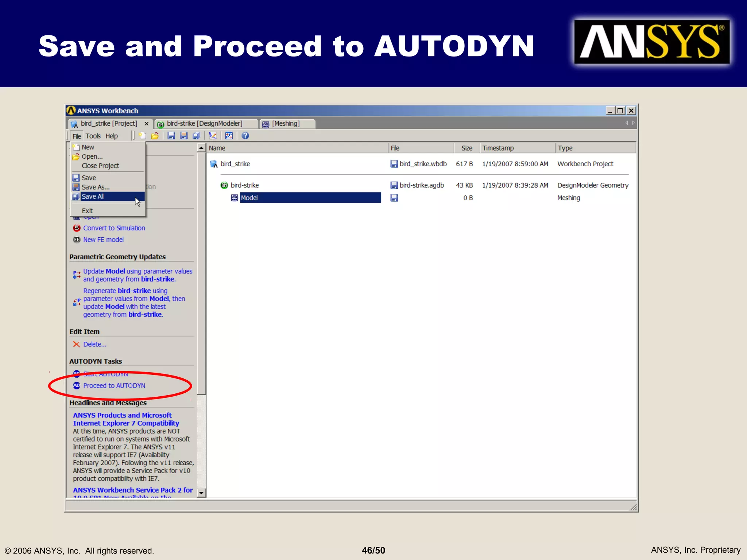Click the Workbench project icon beside bird_strike
747x560 pixels.
(214, 164)
